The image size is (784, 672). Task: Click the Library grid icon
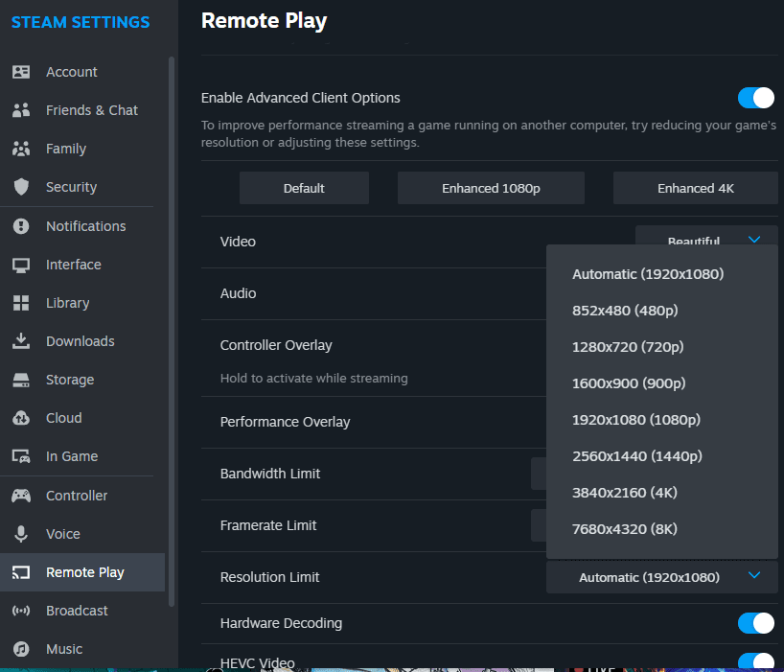[21, 303]
